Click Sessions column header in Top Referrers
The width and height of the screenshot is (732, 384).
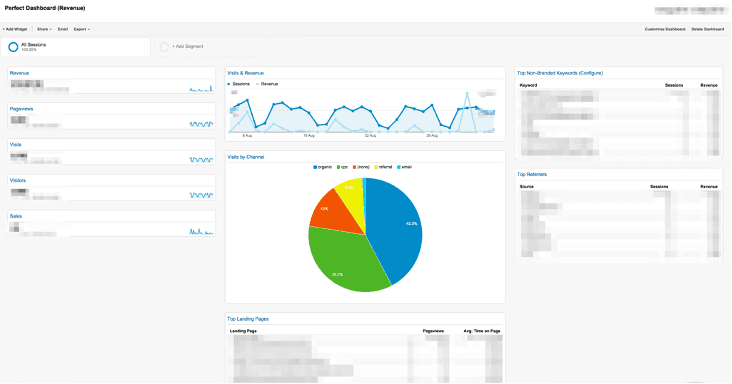[659, 187]
